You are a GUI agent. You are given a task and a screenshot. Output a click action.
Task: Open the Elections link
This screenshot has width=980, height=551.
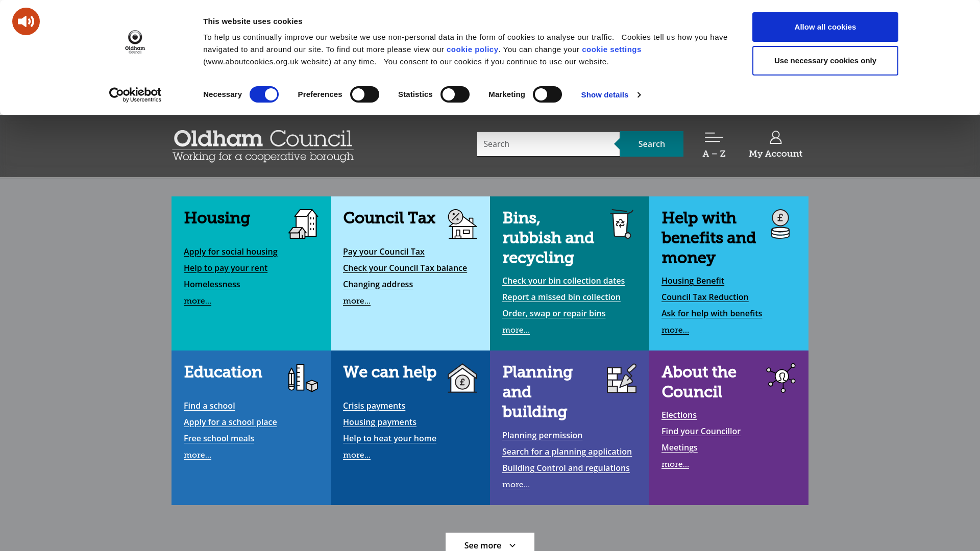tap(679, 415)
